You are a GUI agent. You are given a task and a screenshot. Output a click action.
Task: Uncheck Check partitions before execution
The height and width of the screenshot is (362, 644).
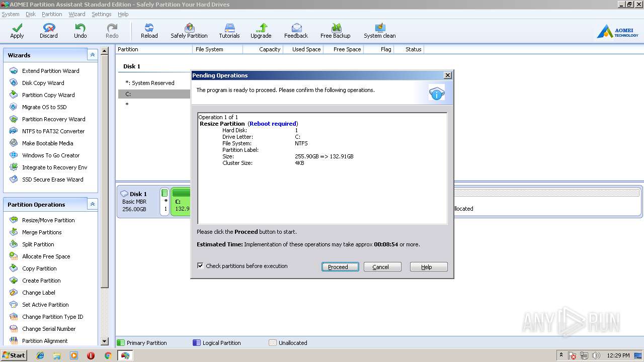(x=200, y=266)
